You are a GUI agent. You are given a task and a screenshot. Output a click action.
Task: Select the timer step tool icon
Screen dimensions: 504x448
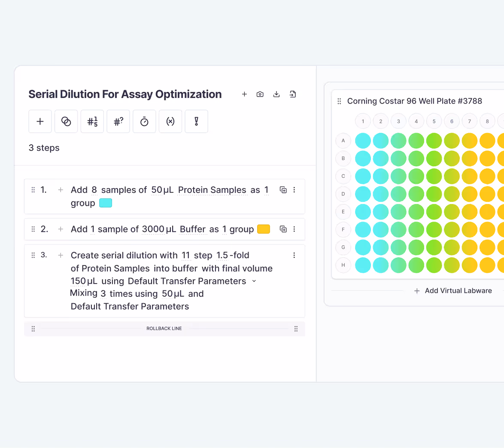(x=144, y=121)
